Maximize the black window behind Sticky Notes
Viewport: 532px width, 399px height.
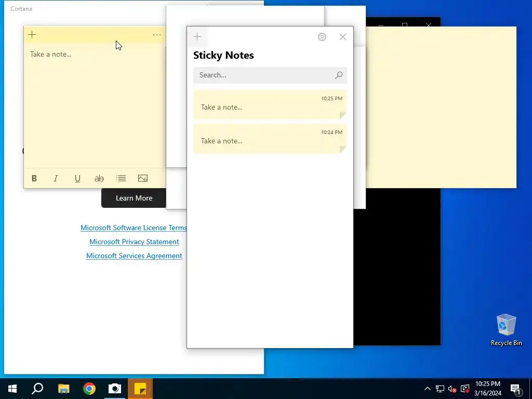(x=404, y=25)
